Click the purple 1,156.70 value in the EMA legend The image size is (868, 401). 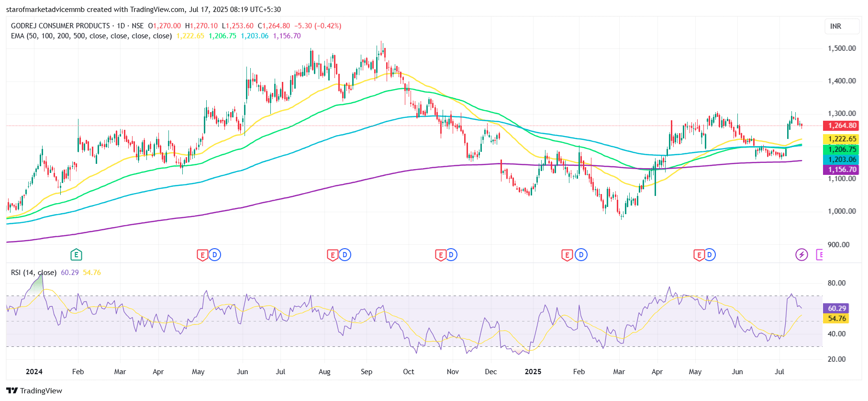[287, 36]
